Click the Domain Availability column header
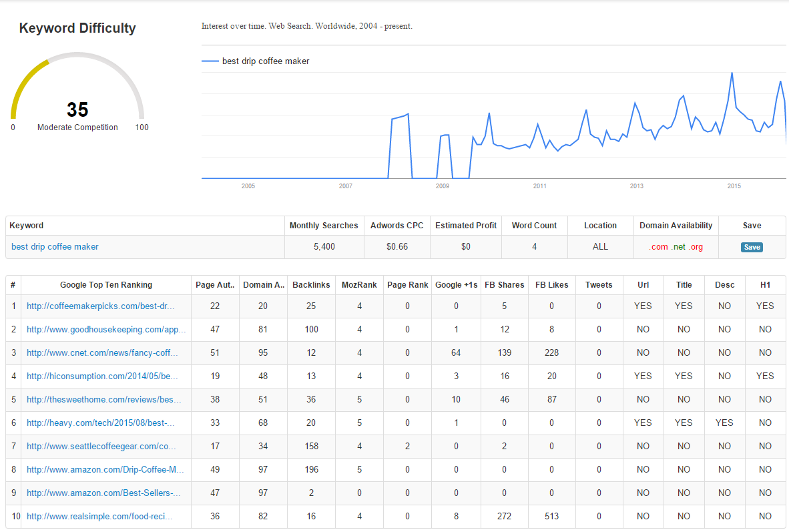The height and width of the screenshot is (532, 789). point(676,226)
